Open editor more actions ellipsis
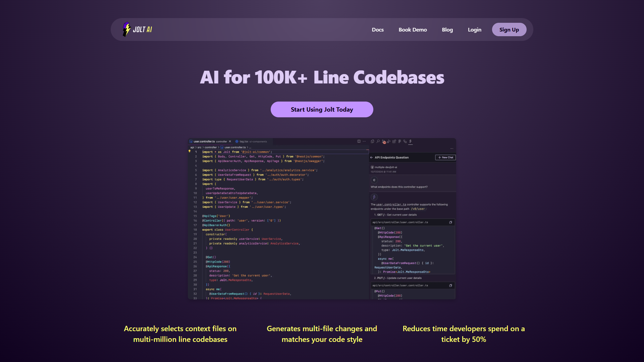644x362 pixels. 364,141
